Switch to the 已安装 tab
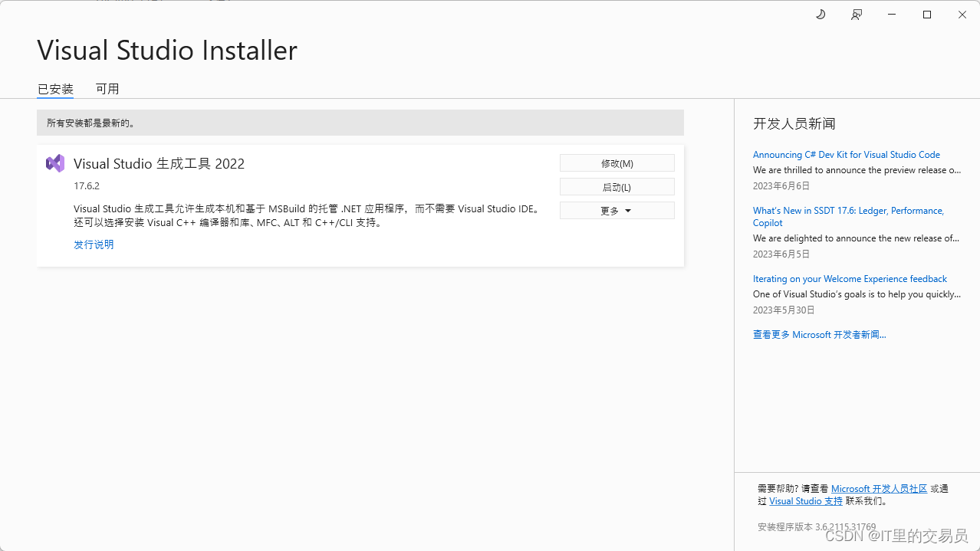 (55, 89)
